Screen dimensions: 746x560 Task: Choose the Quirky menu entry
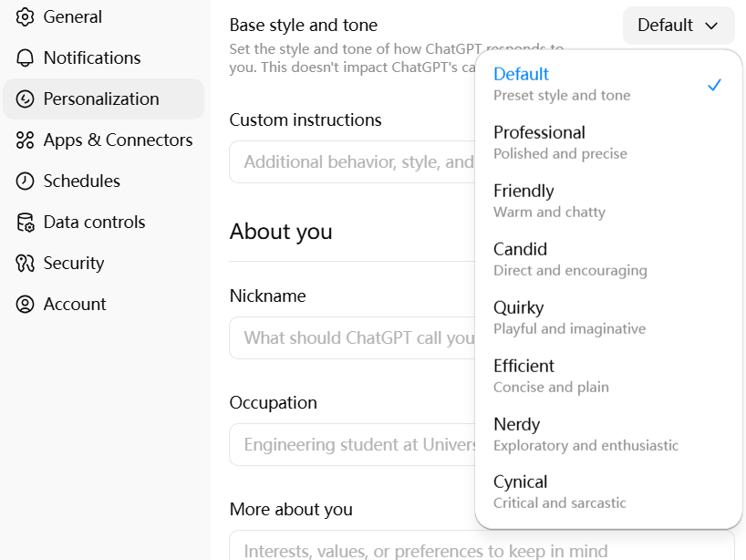click(608, 317)
